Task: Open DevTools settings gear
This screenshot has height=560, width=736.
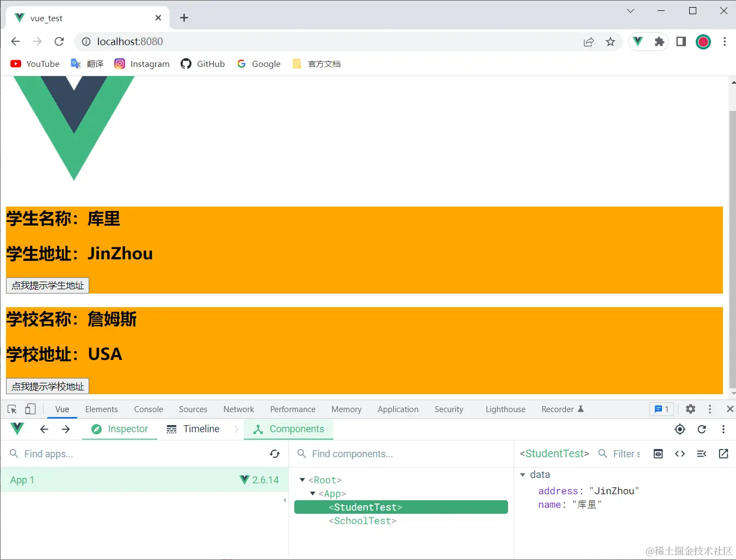Action: (x=690, y=409)
